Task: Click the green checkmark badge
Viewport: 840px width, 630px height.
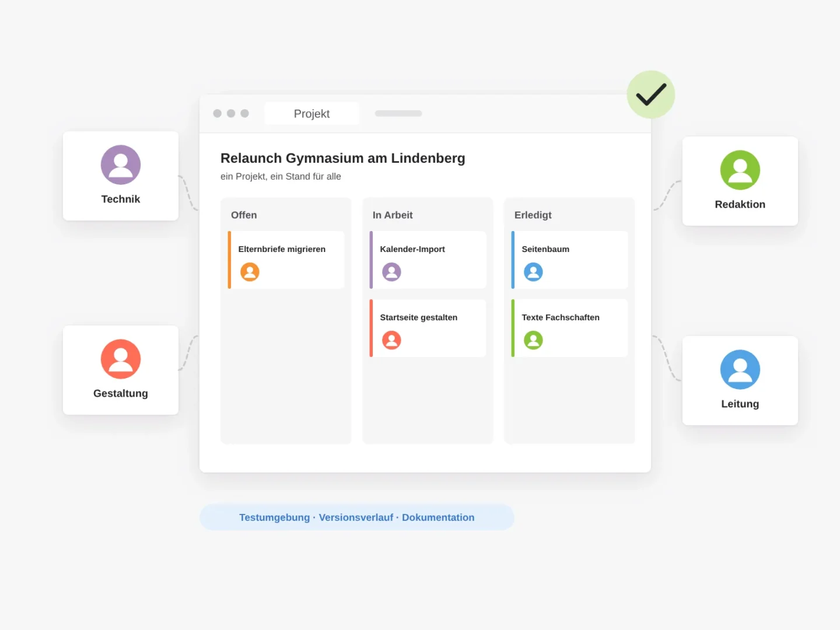Action: (x=651, y=94)
